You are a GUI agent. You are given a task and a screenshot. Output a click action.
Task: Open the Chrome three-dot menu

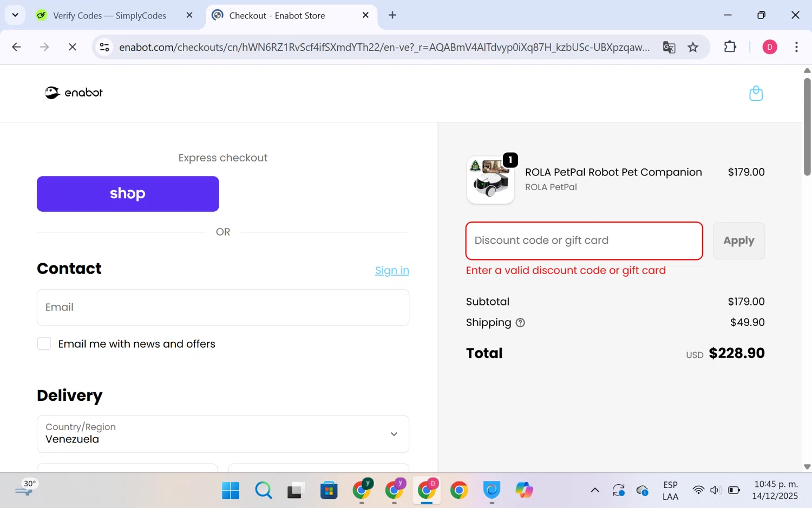tap(796, 47)
